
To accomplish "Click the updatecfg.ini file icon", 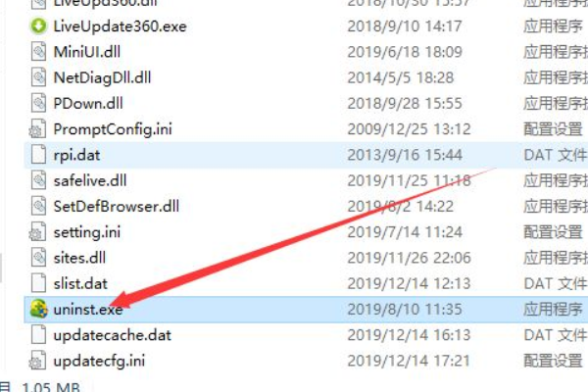I will pyautogui.click(x=37, y=360).
